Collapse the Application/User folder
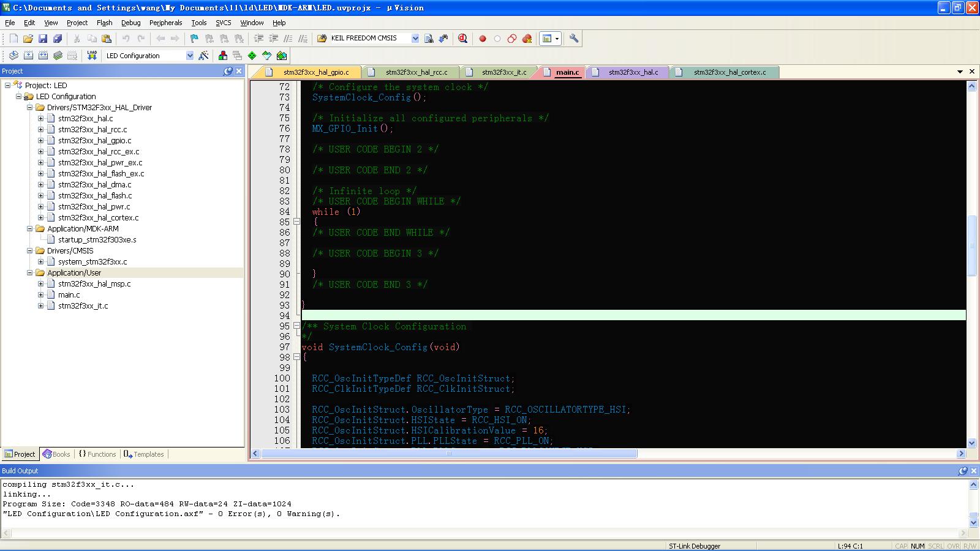The image size is (980, 551). click(x=29, y=272)
